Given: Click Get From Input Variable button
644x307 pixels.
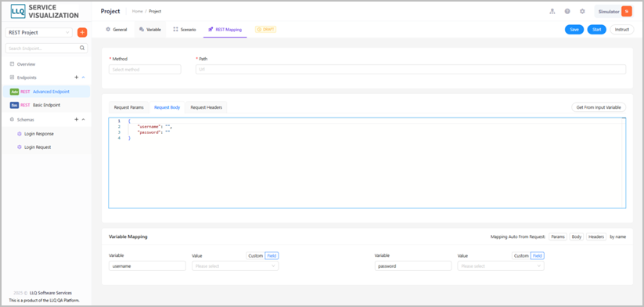Looking at the screenshot, I should click(599, 107).
